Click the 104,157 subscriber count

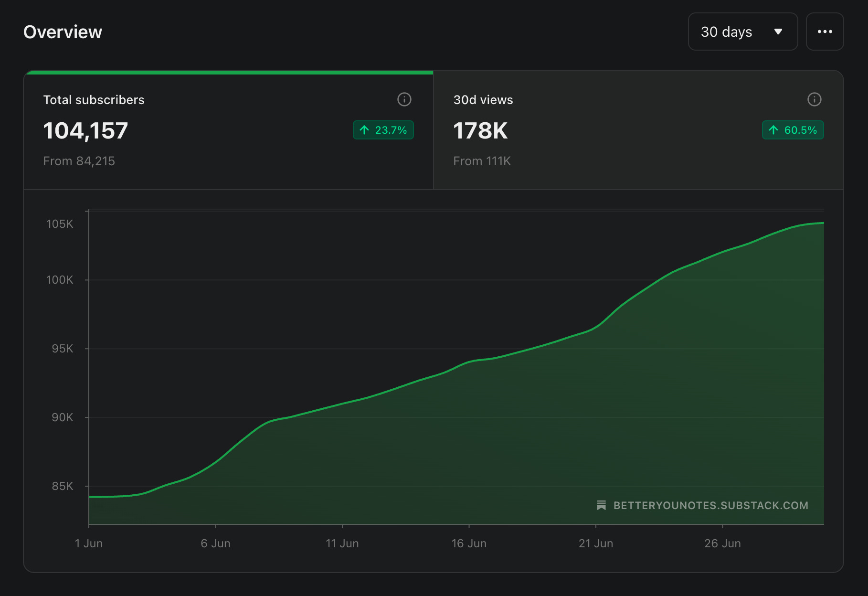[85, 131]
